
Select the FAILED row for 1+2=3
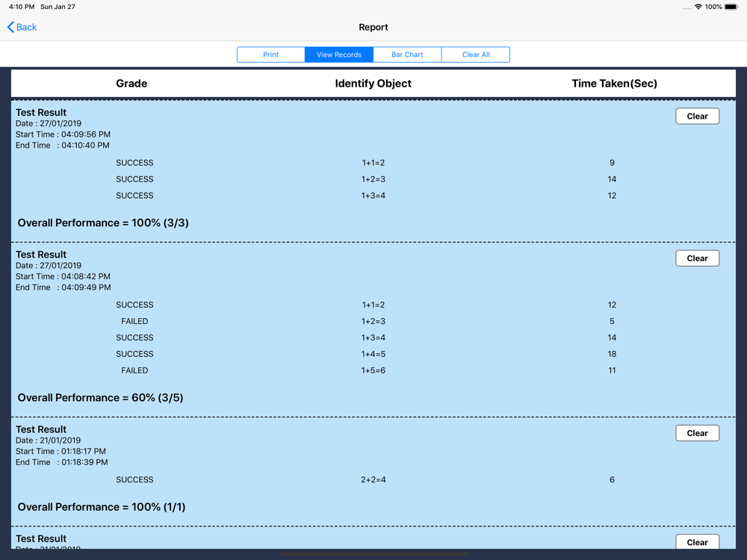(134, 321)
